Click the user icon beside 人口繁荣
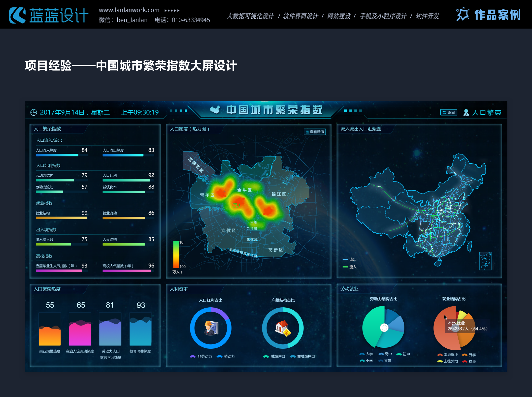Viewport: 532px width, 397px height. pyautogui.click(x=466, y=113)
